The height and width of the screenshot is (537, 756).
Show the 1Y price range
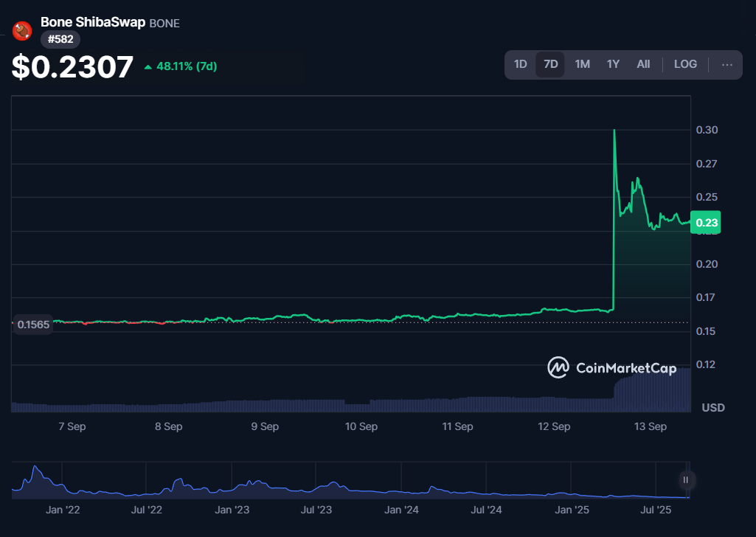click(x=613, y=65)
